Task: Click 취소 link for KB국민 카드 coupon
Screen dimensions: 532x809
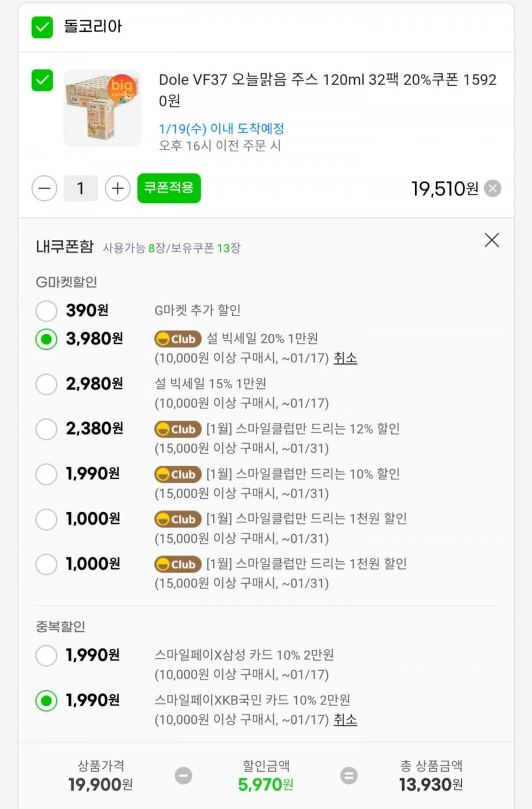Action: (345, 720)
